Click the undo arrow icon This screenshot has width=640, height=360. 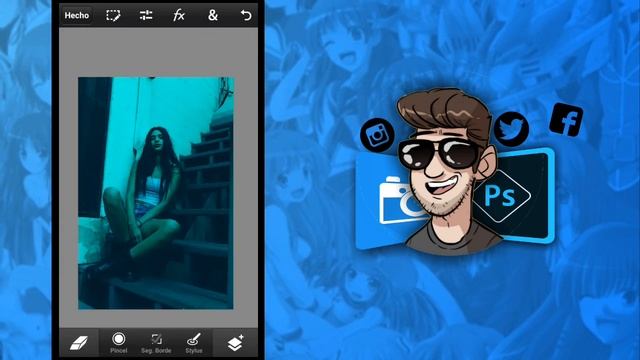246,16
